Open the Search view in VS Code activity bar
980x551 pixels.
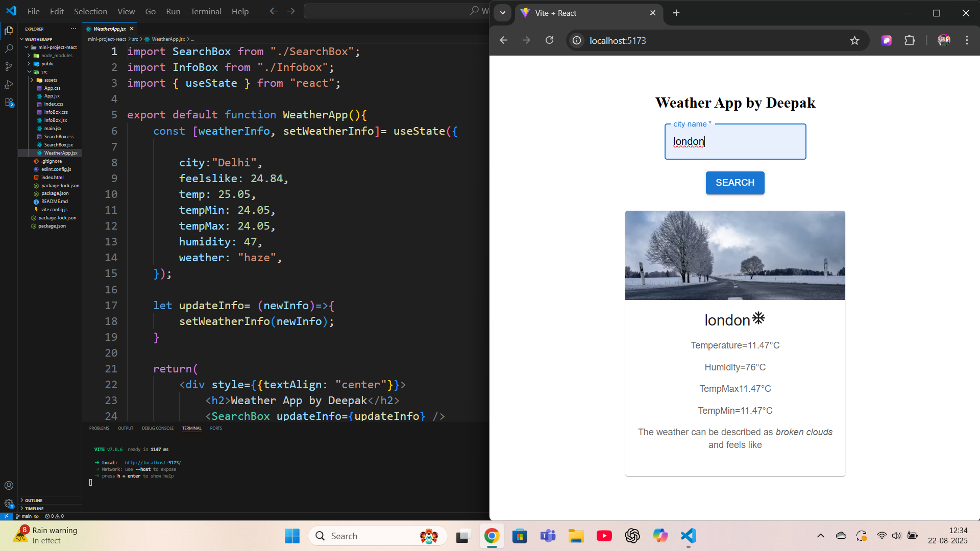pos(9,49)
